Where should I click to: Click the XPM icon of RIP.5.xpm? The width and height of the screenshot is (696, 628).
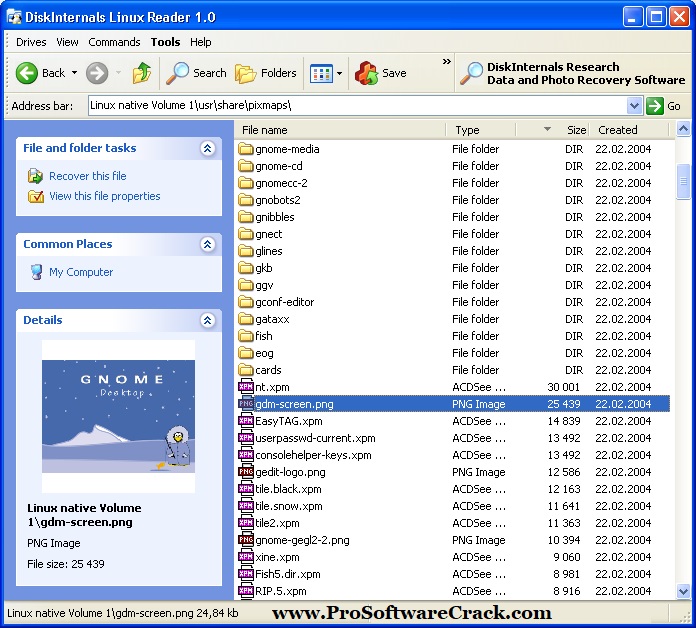245,591
